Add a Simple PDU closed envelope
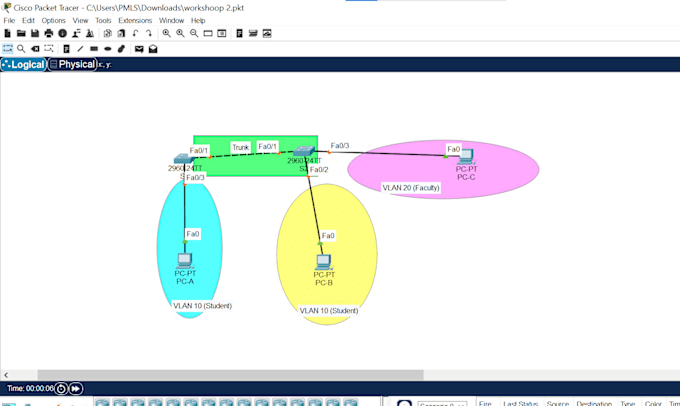 pos(139,49)
